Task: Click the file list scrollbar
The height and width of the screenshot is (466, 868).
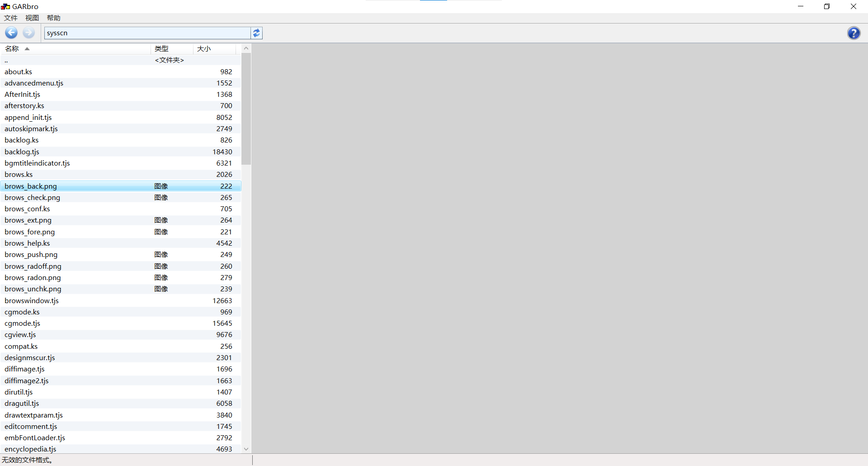Action: tap(246, 109)
